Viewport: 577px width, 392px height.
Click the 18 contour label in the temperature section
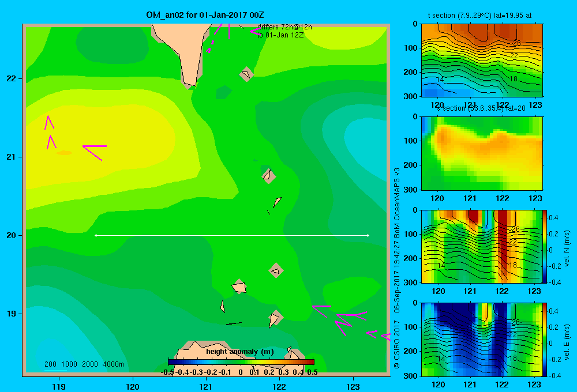(514, 79)
